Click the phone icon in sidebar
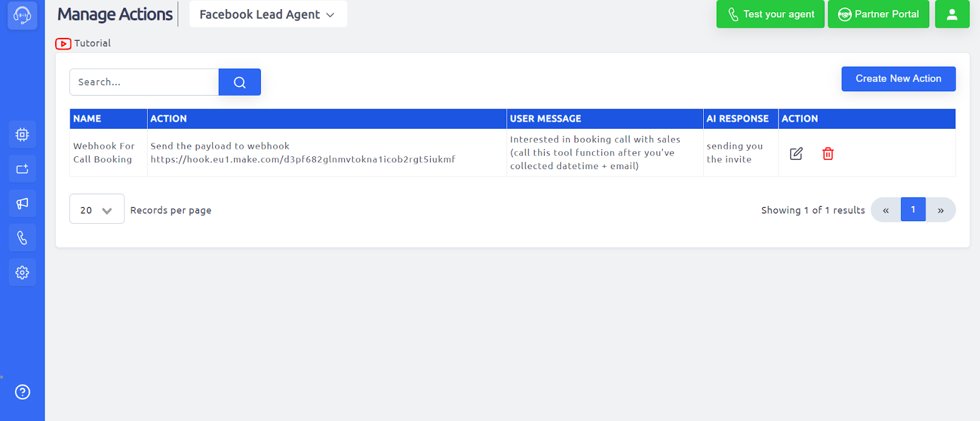The image size is (980, 421). [x=22, y=238]
